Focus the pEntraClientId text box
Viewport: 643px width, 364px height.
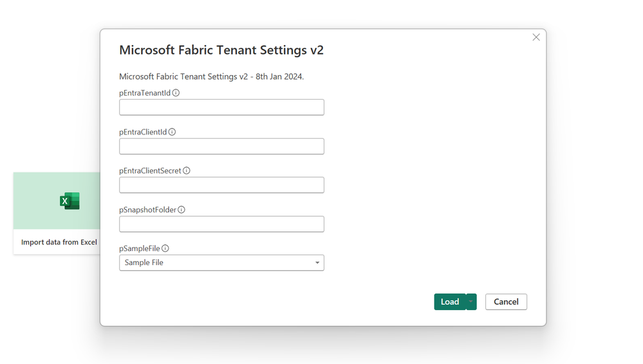coord(221,147)
